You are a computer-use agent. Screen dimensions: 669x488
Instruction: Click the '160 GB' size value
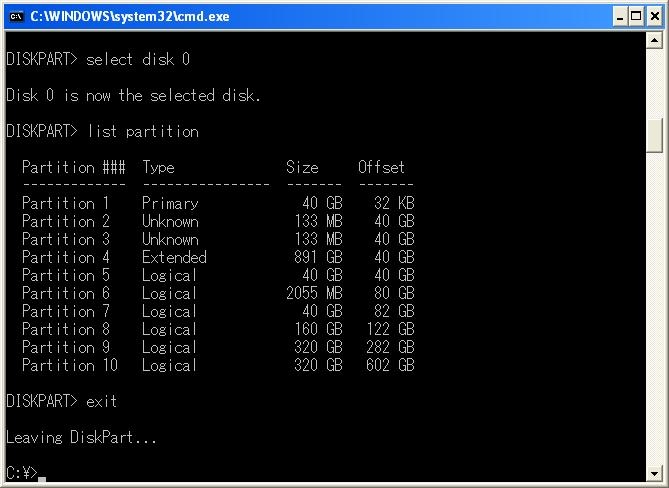pos(319,329)
